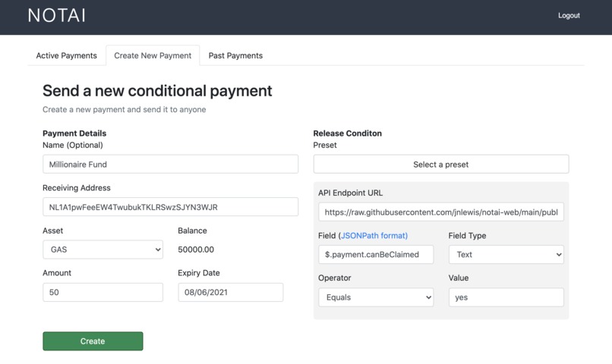Open the Select a preset menu
612x364 pixels.
pyautogui.click(x=441, y=164)
